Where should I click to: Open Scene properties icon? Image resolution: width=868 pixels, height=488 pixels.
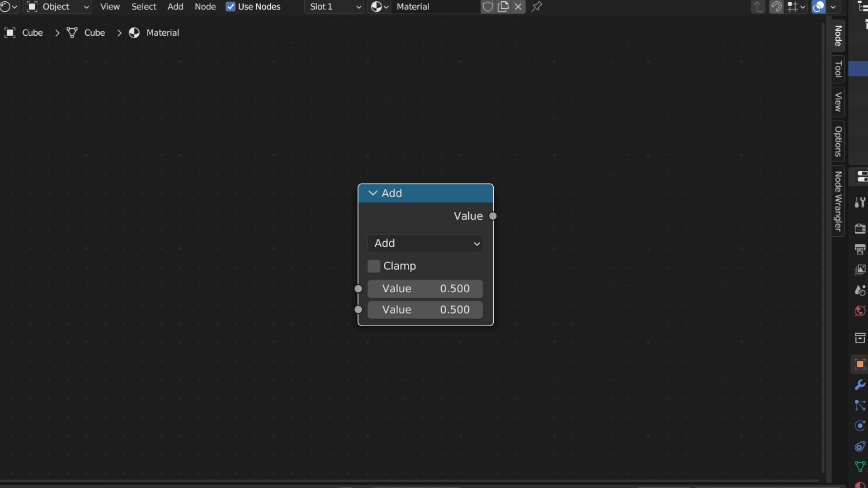coord(860,290)
